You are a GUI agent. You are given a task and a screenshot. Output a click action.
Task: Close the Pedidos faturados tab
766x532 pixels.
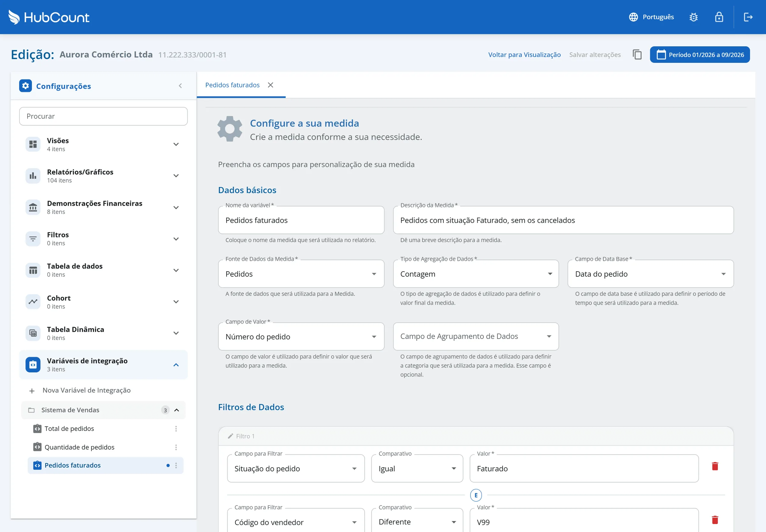tap(271, 85)
